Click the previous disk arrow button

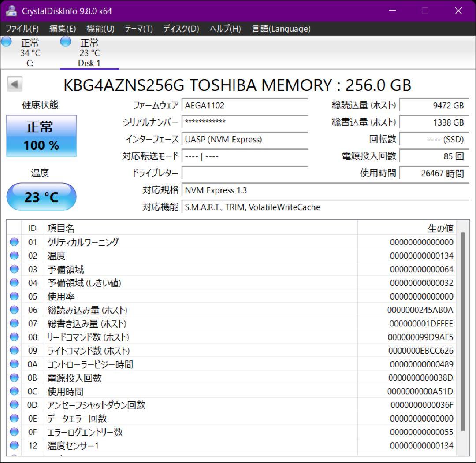click(x=15, y=84)
